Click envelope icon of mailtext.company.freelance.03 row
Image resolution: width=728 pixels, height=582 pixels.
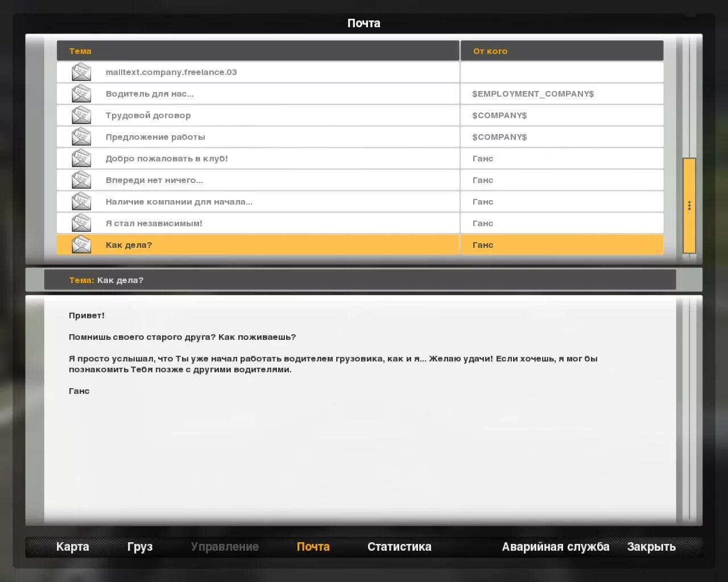(x=81, y=72)
